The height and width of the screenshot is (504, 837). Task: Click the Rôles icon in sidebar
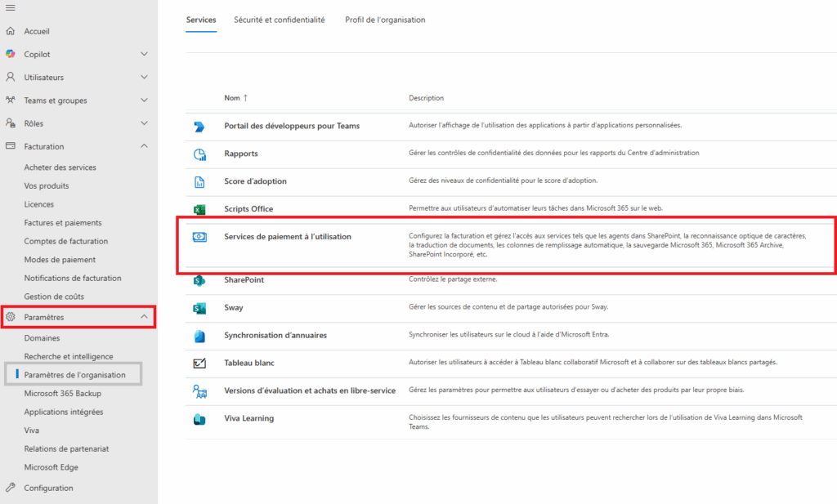[10, 123]
